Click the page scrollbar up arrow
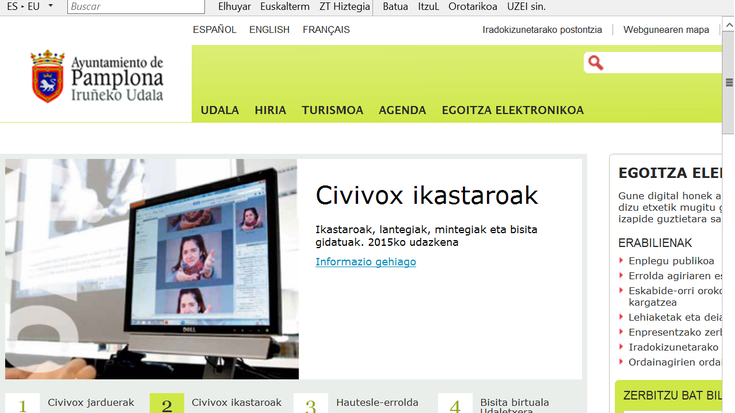 pos(728,24)
